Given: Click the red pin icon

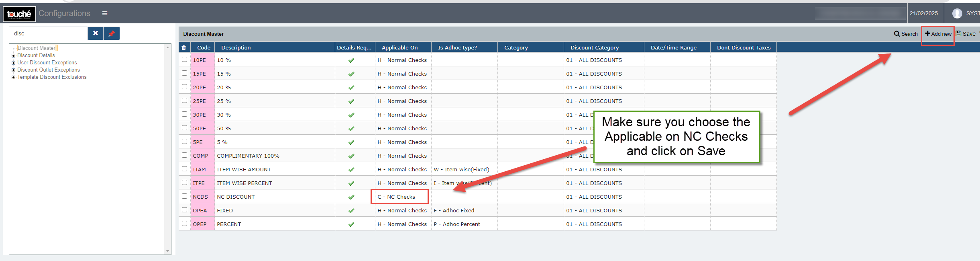Looking at the screenshot, I should tap(112, 33).
